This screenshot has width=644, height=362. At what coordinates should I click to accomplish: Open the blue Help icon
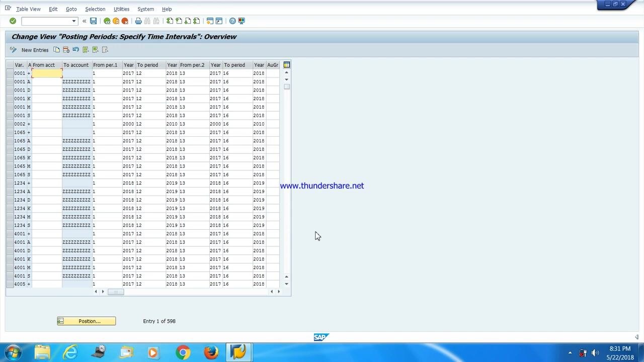pos(232,21)
